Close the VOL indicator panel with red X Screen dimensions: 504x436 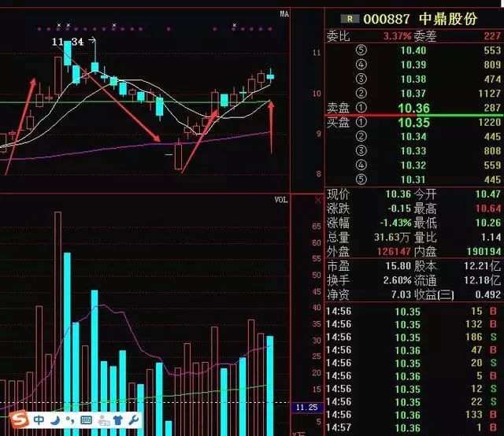coord(318,201)
